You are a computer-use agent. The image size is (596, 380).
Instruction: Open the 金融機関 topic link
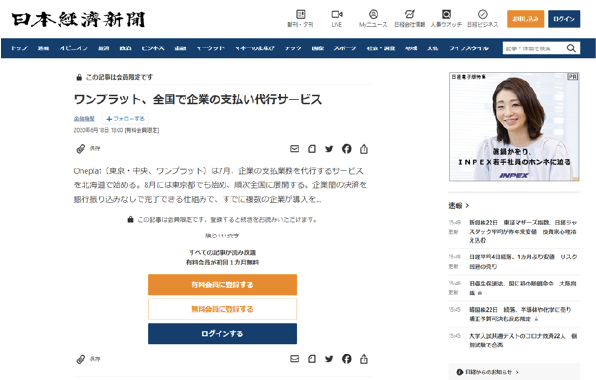84,119
